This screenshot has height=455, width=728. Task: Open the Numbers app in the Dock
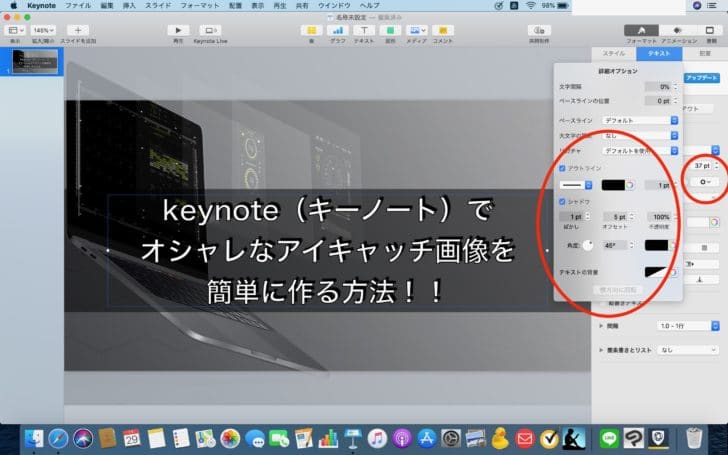coord(328,438)
